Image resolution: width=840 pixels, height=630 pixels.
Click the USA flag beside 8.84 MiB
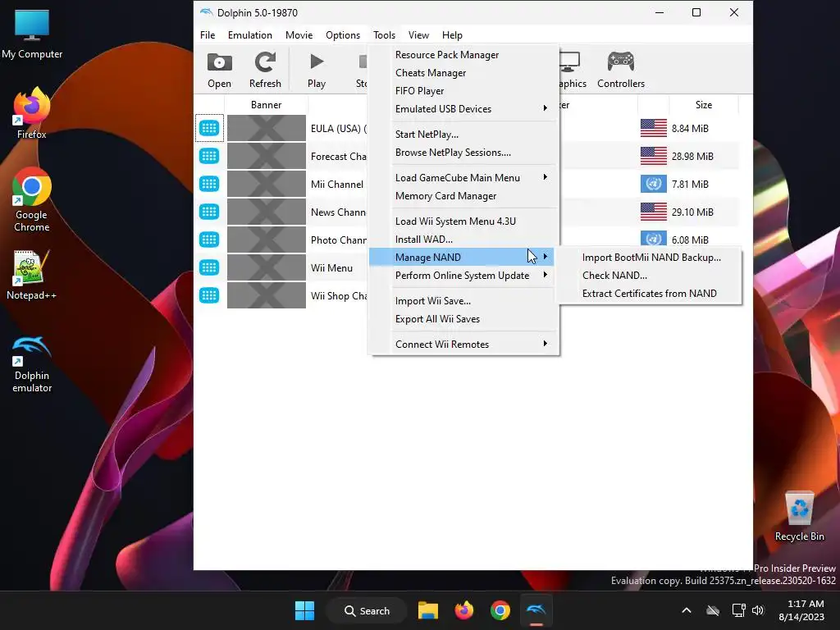pyautogui.click(x=654, y=128)
